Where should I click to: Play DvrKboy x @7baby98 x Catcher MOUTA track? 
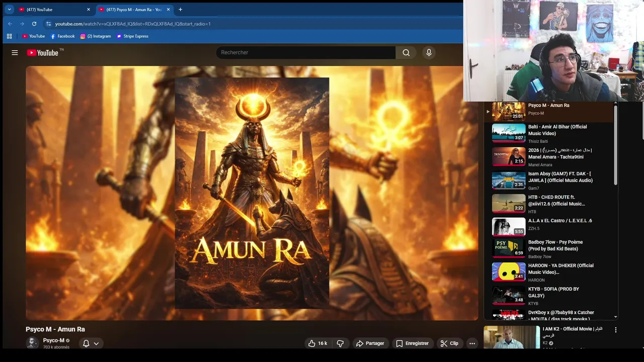549,315
